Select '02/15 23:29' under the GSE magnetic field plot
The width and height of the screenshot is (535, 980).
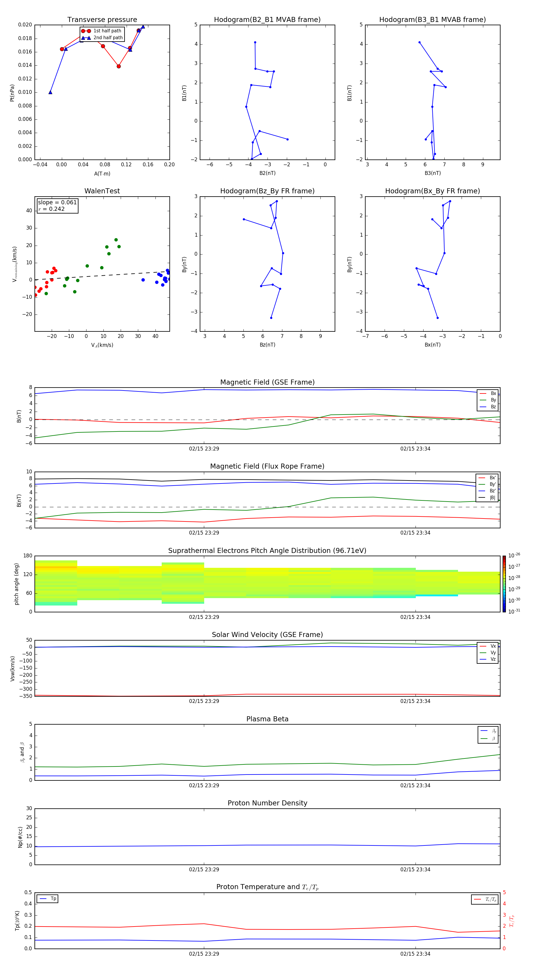pos(204,449)
